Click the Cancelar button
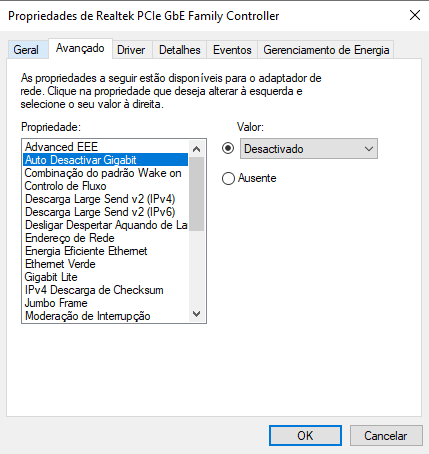This screenshot has height=454, width=429. coord(386,435)
